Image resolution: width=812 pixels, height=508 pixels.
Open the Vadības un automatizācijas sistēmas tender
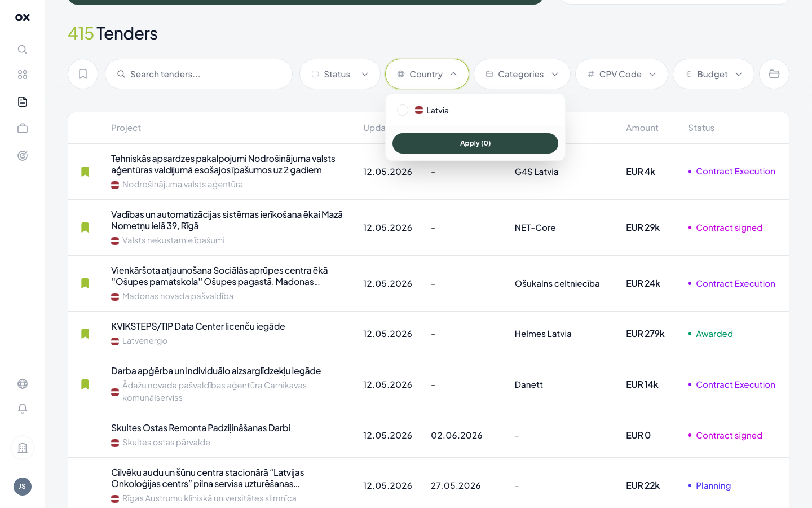[x=227, y=220]
